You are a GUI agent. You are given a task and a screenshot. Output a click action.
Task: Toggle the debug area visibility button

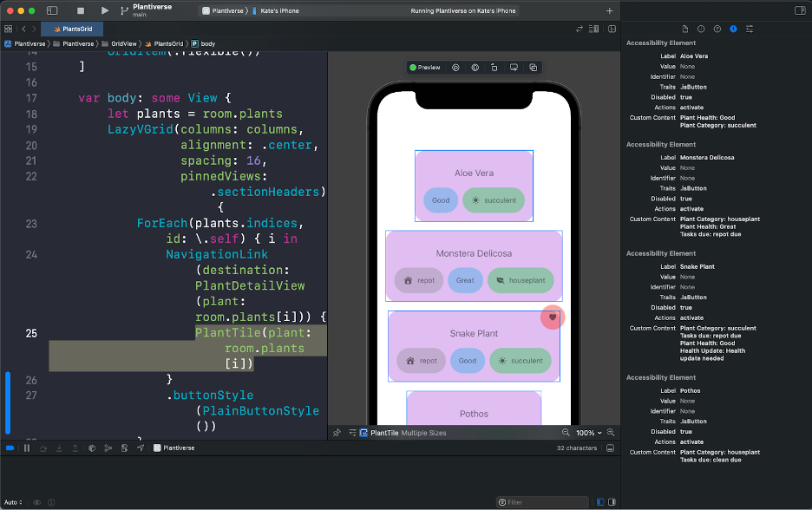(x=610, y=448)
